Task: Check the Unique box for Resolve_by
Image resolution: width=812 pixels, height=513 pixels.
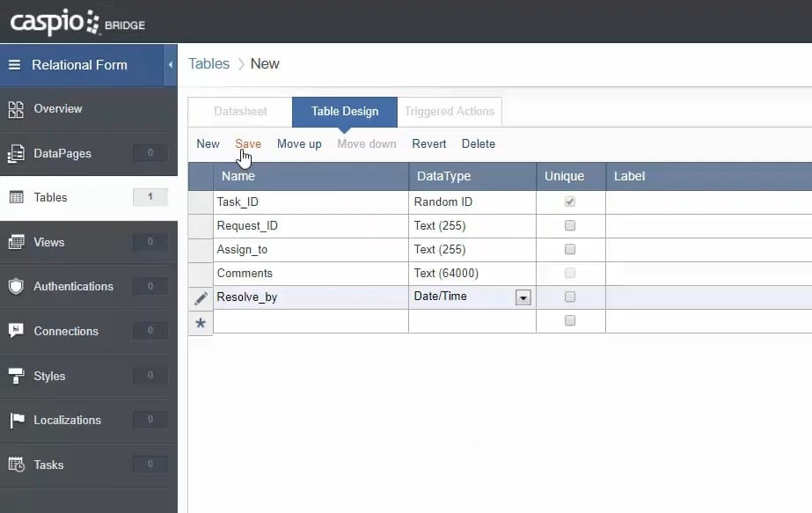Action: (x=570, y=297)
